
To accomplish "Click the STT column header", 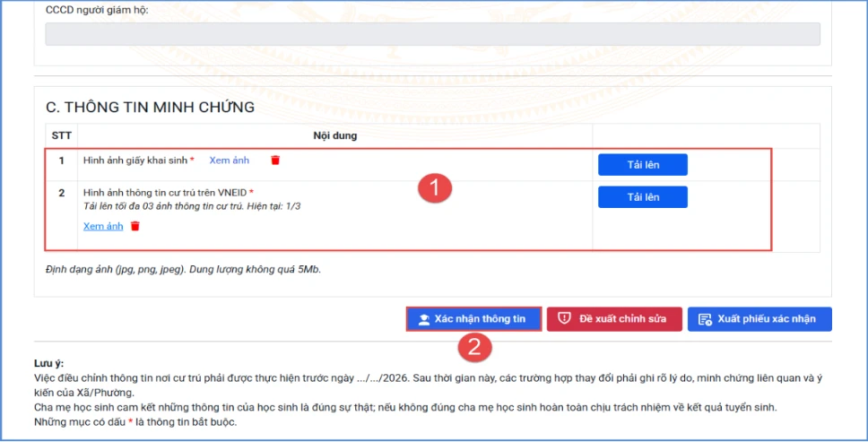I will tap(61, 135).
